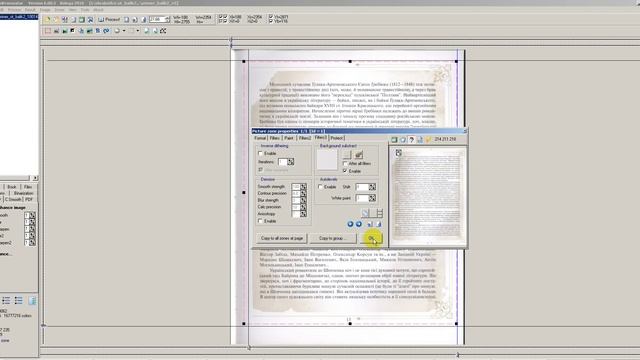Viewport: 640px width, 360px height.
Task: Click the zoom value field in top toolbar
Action: [x=157, y=19]
